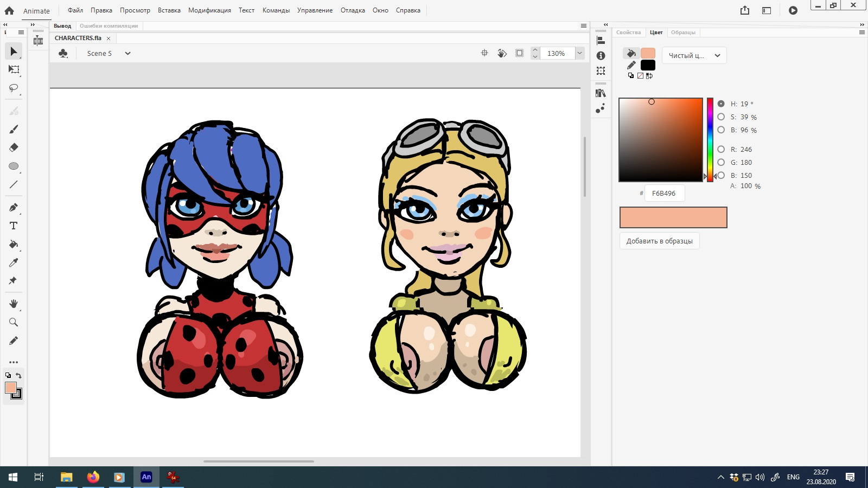Image resolution: width=868 pixels, height=488 pixels.
Task: Select the Hand tool
Action: coord(14,304)
